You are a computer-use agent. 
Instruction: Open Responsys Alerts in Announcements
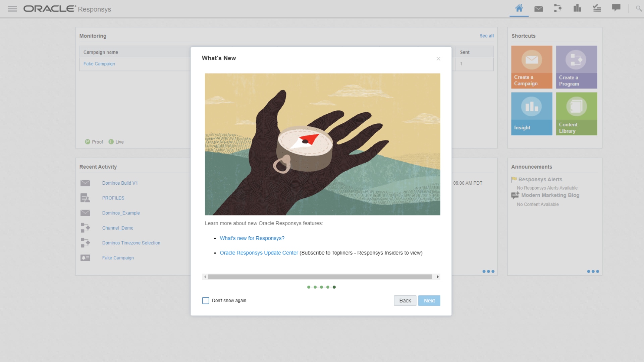pyautogui.click(x=540, y=179)
